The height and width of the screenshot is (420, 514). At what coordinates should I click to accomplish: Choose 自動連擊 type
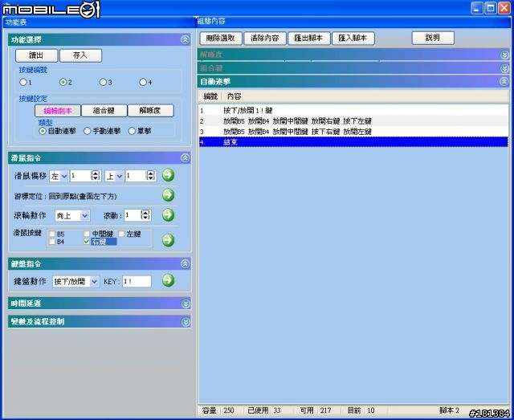pyautogui.click(x=43, y=131)
